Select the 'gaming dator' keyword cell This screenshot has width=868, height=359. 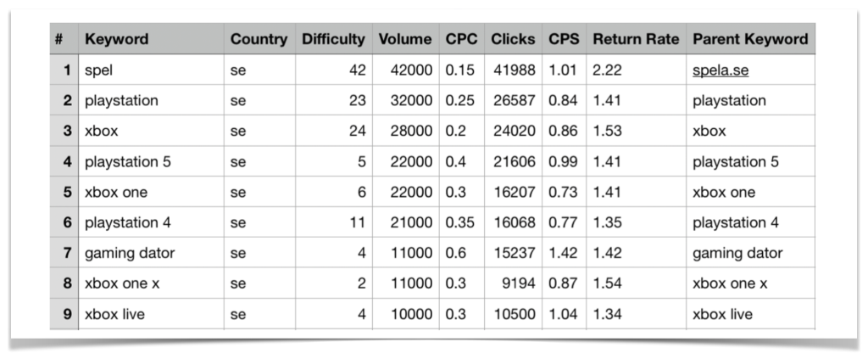[x=151, y=253]
